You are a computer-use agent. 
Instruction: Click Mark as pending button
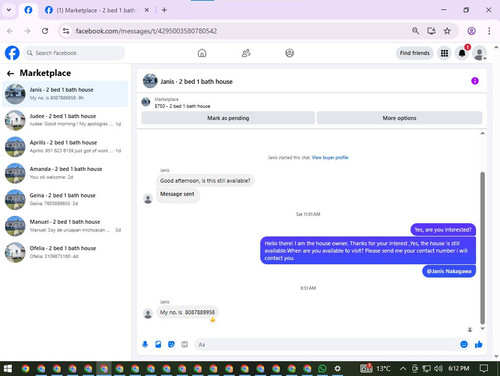point(228,118)
